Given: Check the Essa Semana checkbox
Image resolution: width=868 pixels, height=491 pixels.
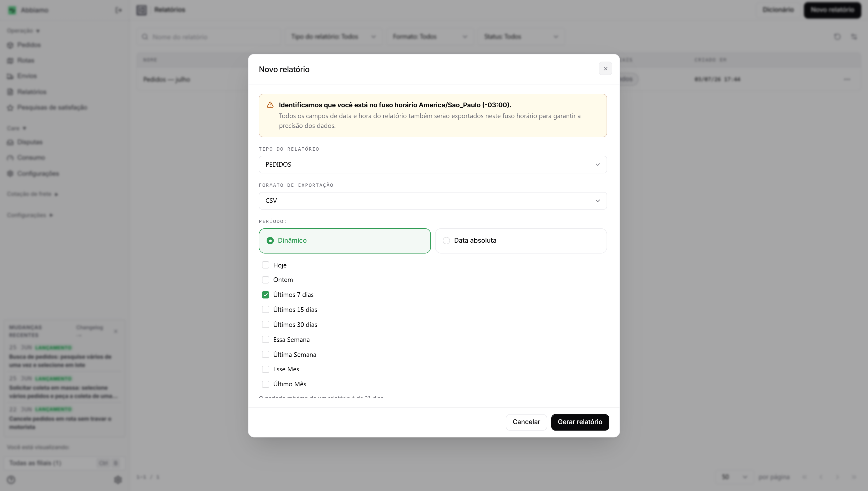Looking at the screenshot, I should point(266,339).
